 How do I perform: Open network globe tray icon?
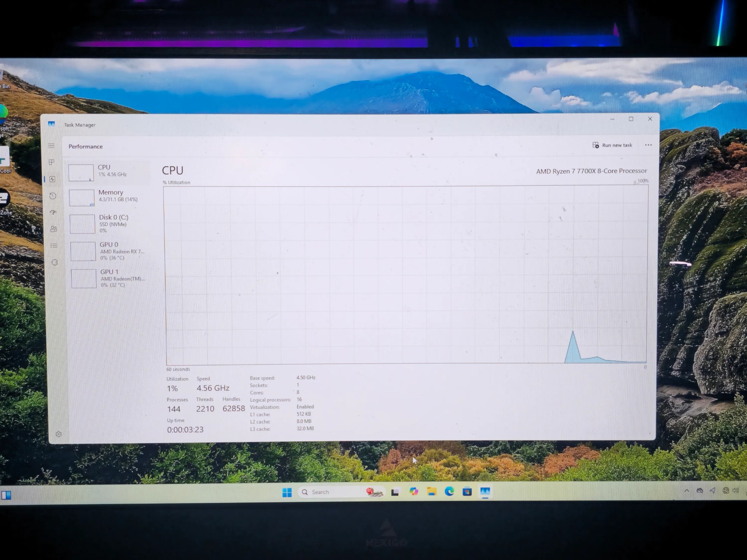pos(725,491)
